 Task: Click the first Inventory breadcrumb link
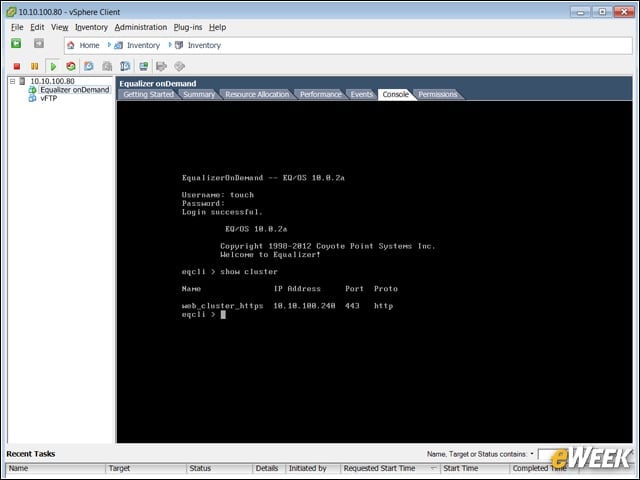click(x=143, y=45)
